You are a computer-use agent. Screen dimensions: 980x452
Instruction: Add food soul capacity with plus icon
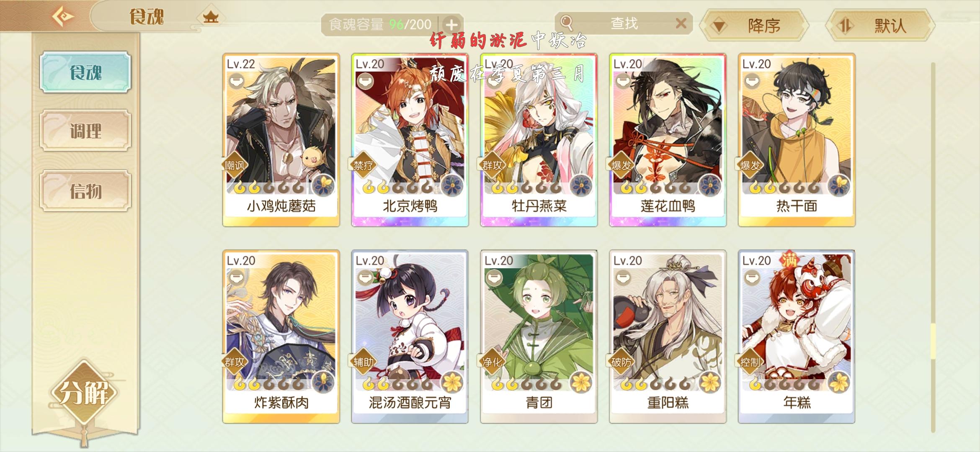pos(451,25)
